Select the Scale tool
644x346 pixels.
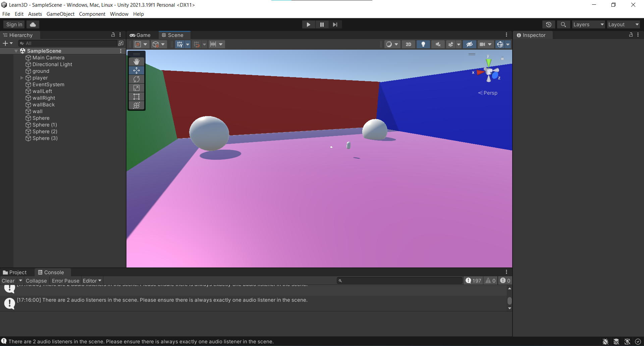[x=137, y=88]
